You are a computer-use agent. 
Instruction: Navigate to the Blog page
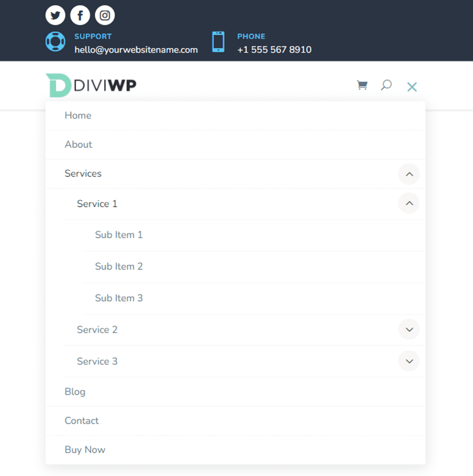point(75,391)
